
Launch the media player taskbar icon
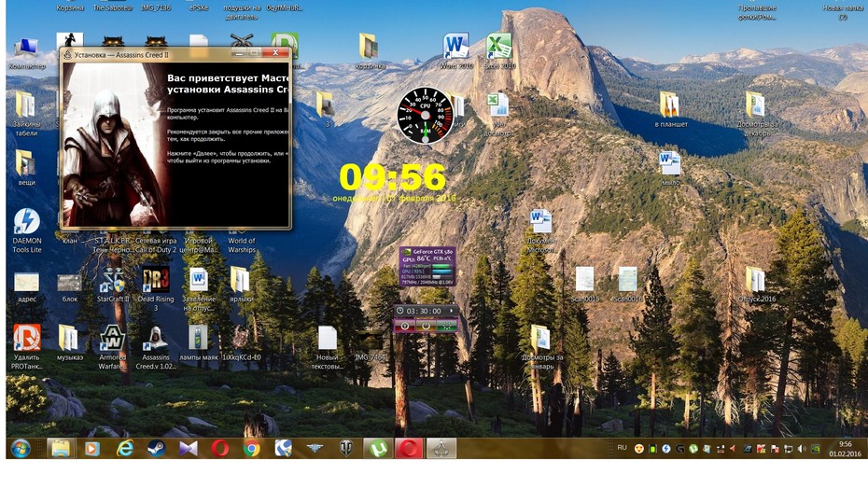point(91,448)
